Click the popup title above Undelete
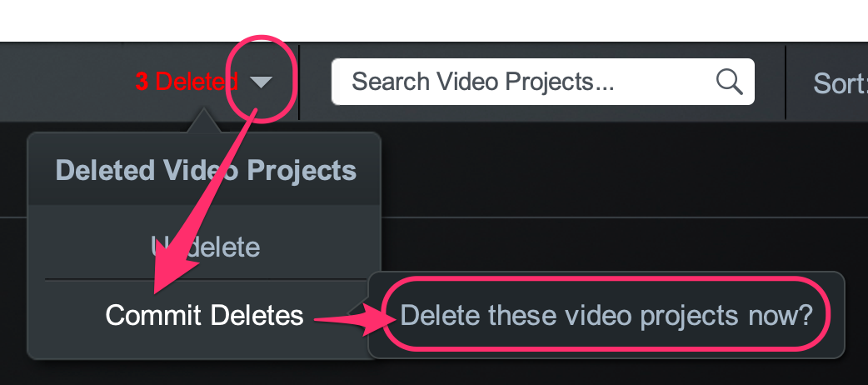The height and width of the screenshot is (385, 868). pyautogui.click(x=205, y=171)
